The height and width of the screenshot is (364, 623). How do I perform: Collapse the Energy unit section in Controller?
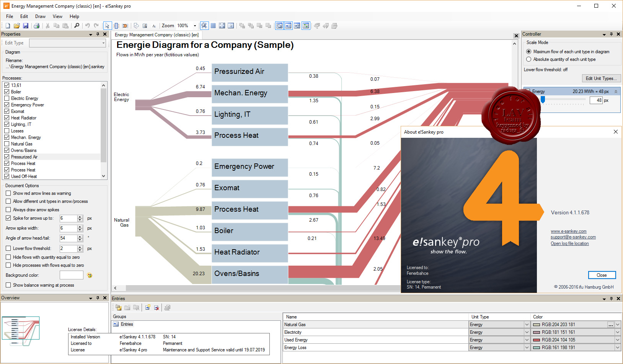(x=616, y=91)
